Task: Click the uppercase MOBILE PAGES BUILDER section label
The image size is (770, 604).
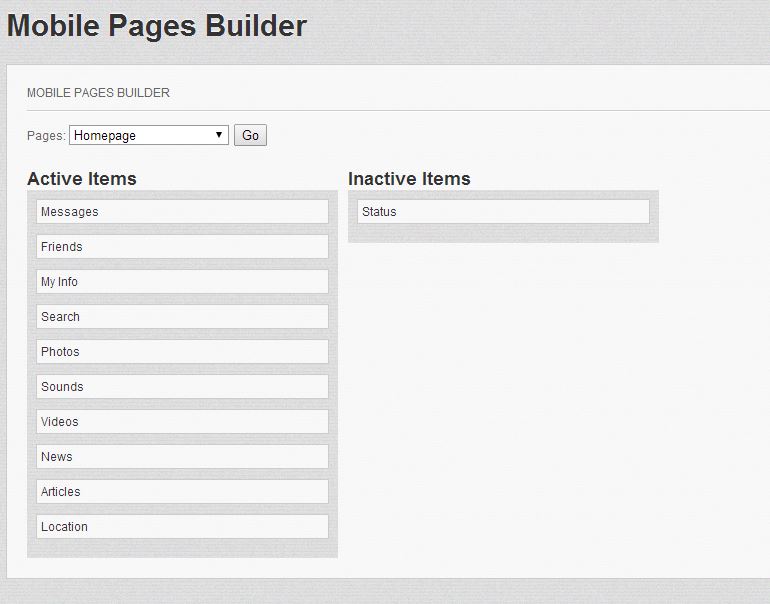Action: (98, 93)
